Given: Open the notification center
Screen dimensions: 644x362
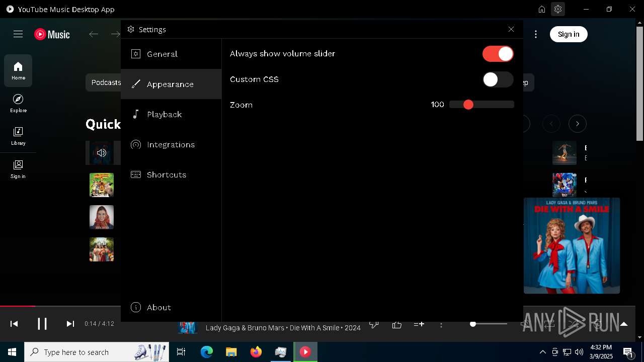Looking at the screenshot, I should coord(628,352).
